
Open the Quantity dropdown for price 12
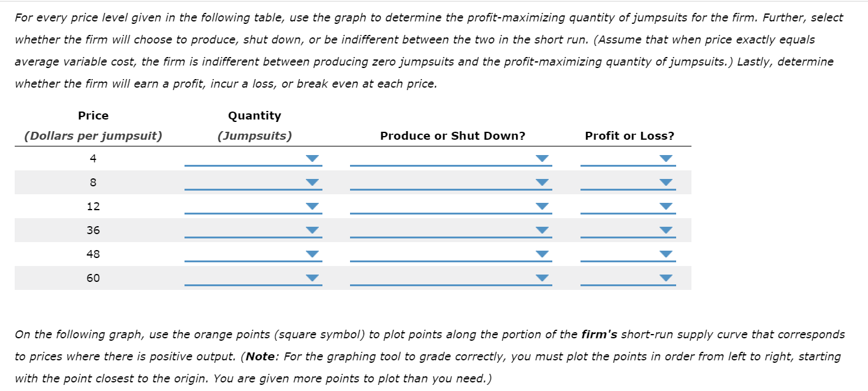click(x=311, y=205)
